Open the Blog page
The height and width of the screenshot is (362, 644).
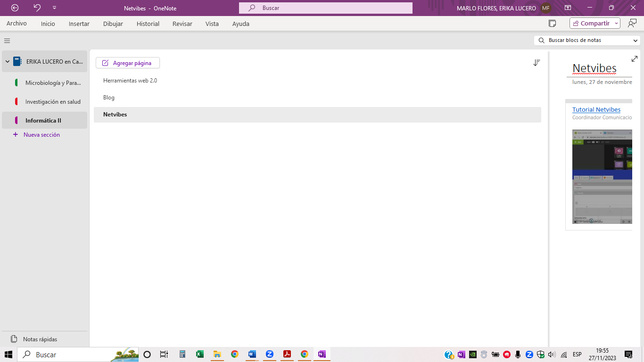(317, 98)
